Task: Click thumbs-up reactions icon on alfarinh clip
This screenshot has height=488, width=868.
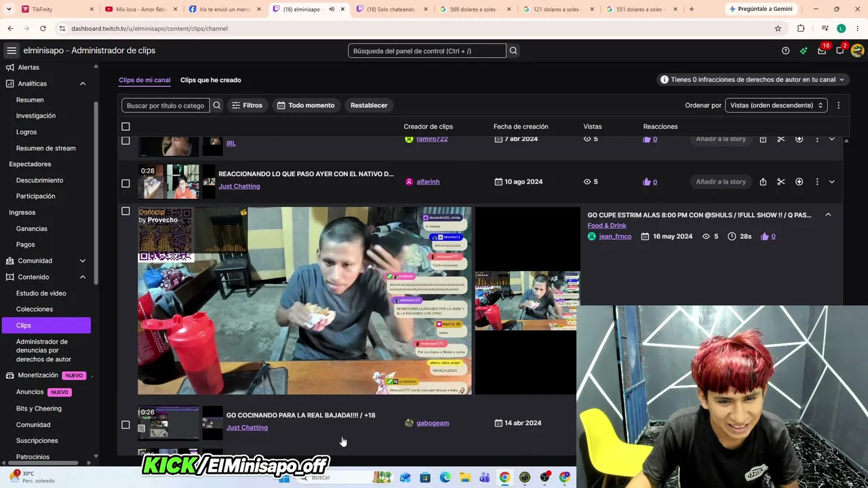Action: pyautogui.click(x=646, y=182)
